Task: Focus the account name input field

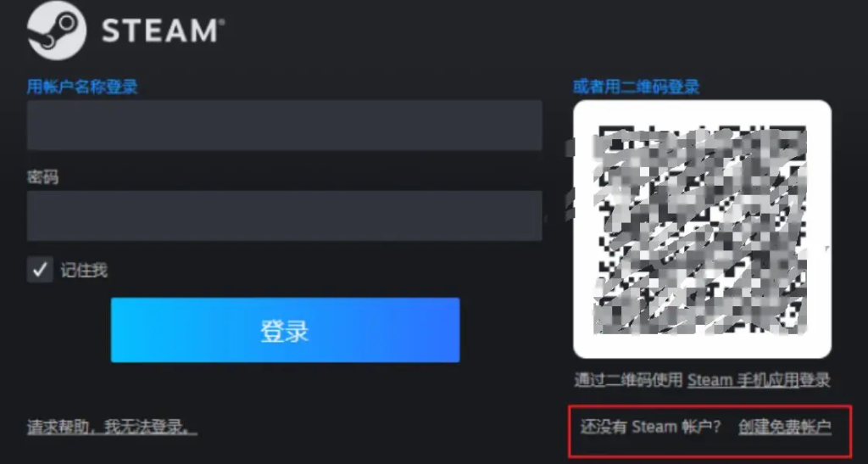Action: [285, 126]
